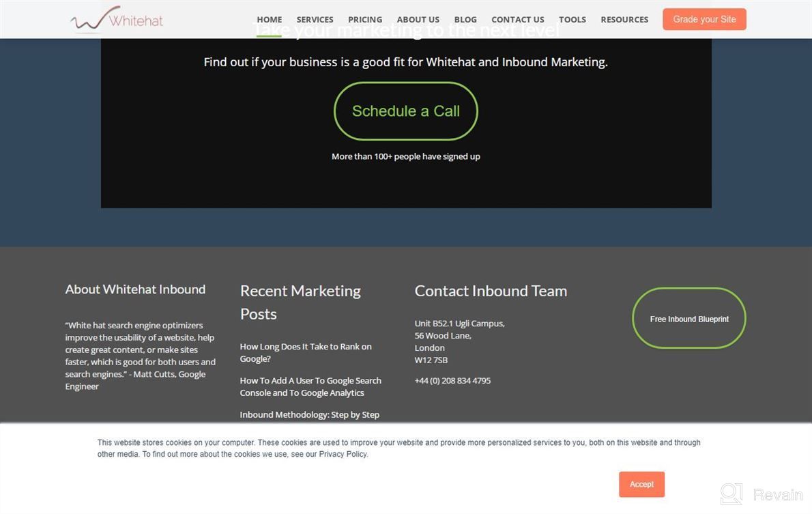The image size is (812, 514).
Task: Click 'More than 100+ people have signed up' text
Action: pos(406,156)
